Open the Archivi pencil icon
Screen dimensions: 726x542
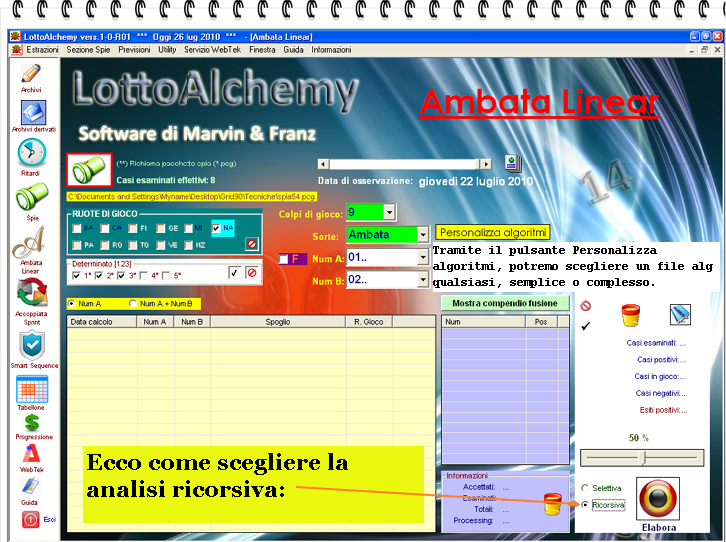tap(31, 74)
